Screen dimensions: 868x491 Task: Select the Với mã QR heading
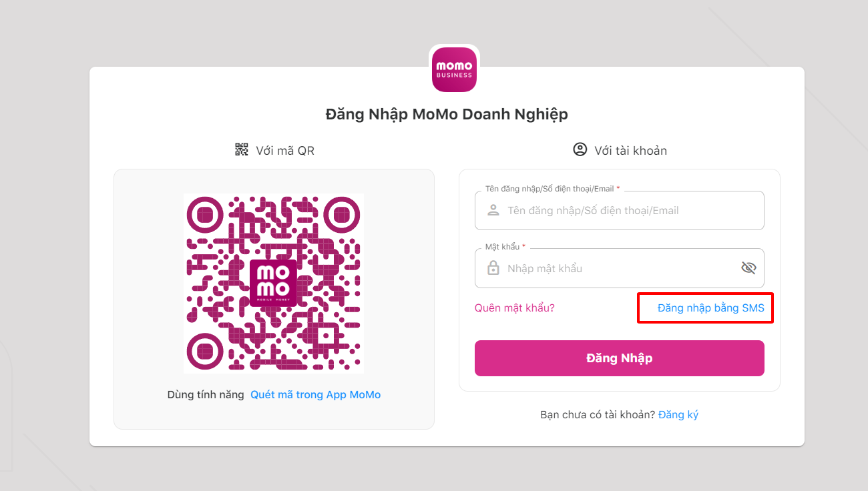[x=285, y=151]
